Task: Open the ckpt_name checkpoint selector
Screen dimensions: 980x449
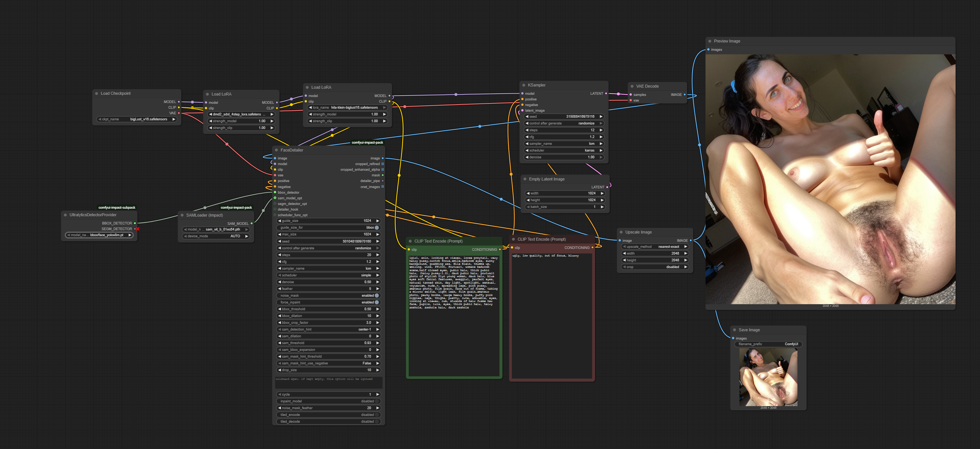Action: [137, 119]
